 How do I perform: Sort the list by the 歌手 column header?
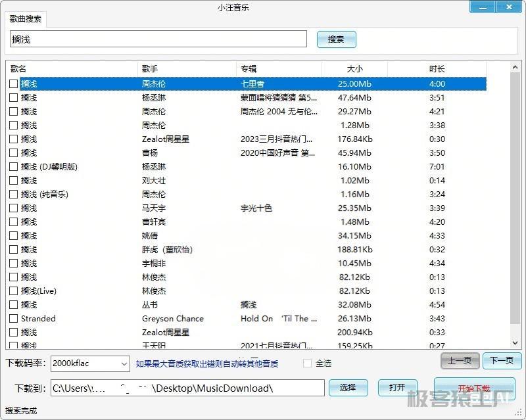click(187, 69)
